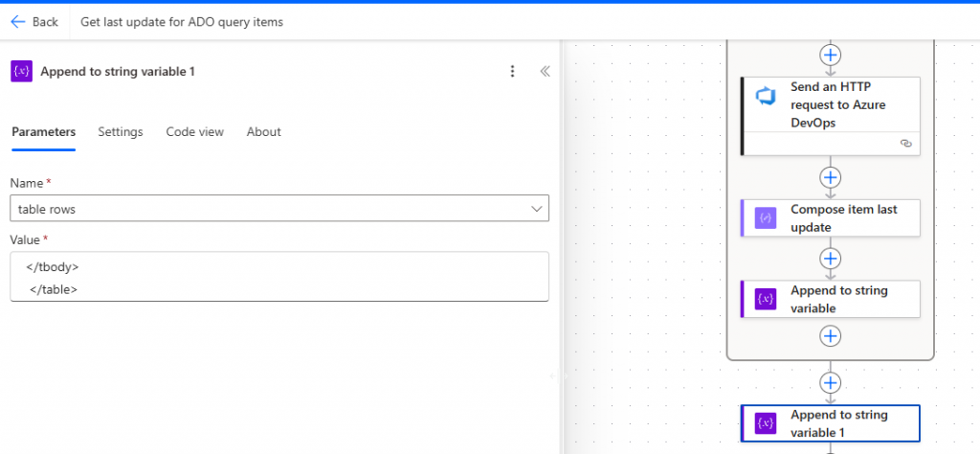Click the Compose item last update icon
Image resolution: width=980 pixels, height=454 pixels.
tap(766, 218)
